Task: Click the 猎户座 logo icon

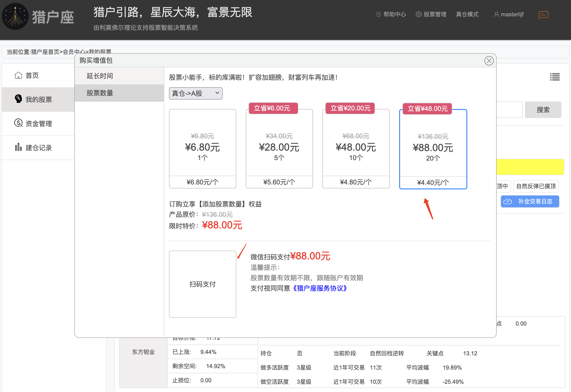Action: 15,17
